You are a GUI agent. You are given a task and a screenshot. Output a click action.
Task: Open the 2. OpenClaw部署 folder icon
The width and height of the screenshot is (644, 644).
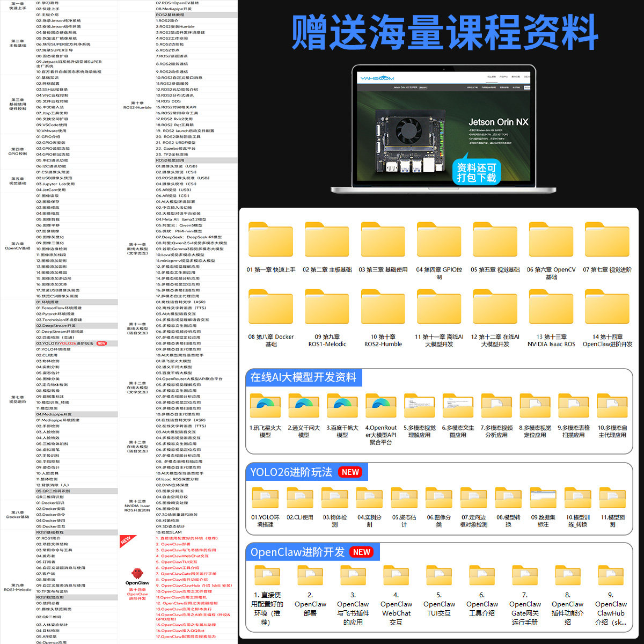tap(310, 576)
